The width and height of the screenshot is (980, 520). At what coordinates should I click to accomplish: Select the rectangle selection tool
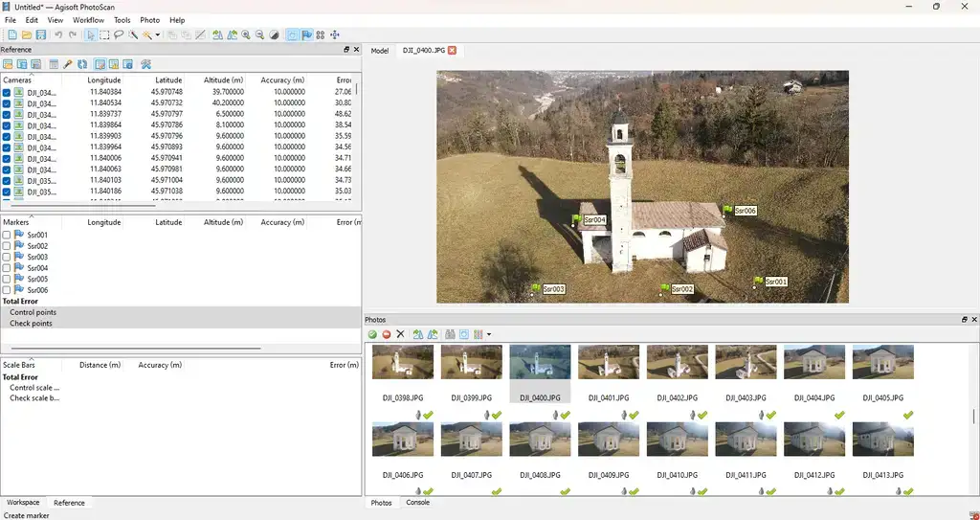104,35
